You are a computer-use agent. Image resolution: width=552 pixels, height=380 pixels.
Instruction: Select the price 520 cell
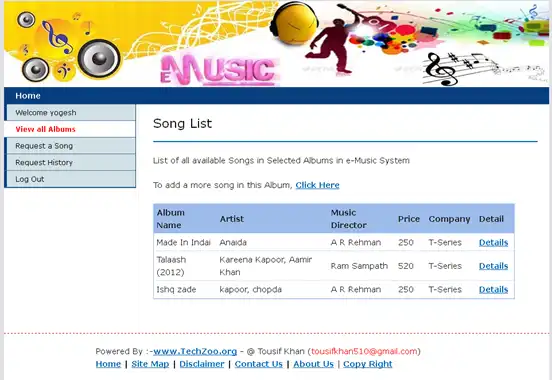(x=406, y=266)
